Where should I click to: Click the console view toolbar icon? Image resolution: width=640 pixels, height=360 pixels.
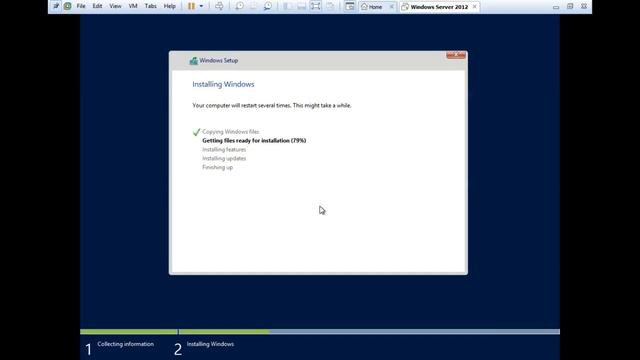[350, 6]
